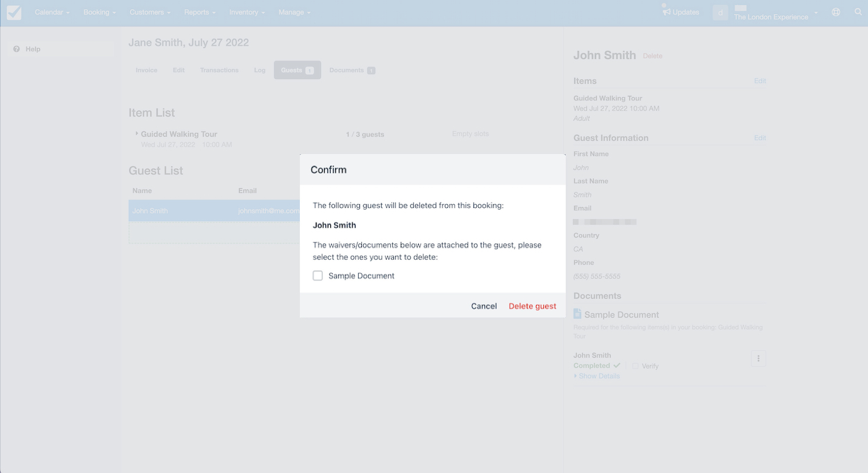Viewport: 868px width, 473px height.
Task: Click the '1 / 3 guests' count
Action: coord(365,134)
